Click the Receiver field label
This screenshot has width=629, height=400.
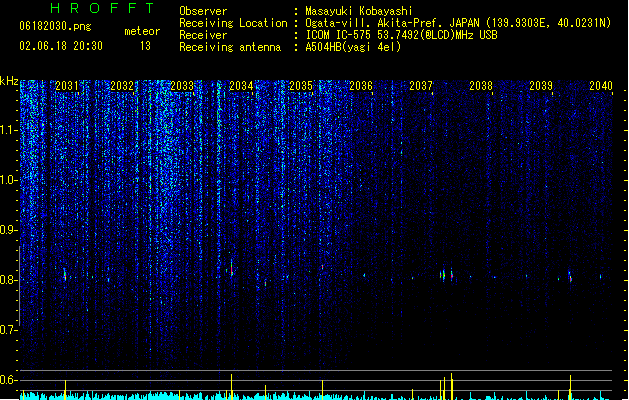point(203,35)
